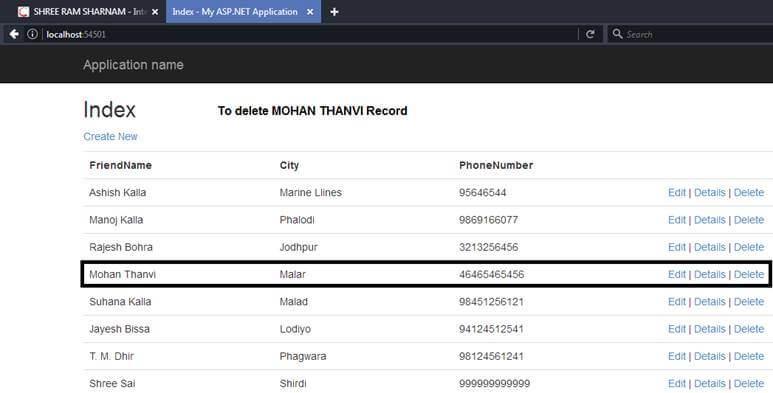Close the SHREE RAM SHARNAM tab
Screen dimensions: 773x393
(x=155, y=12)
